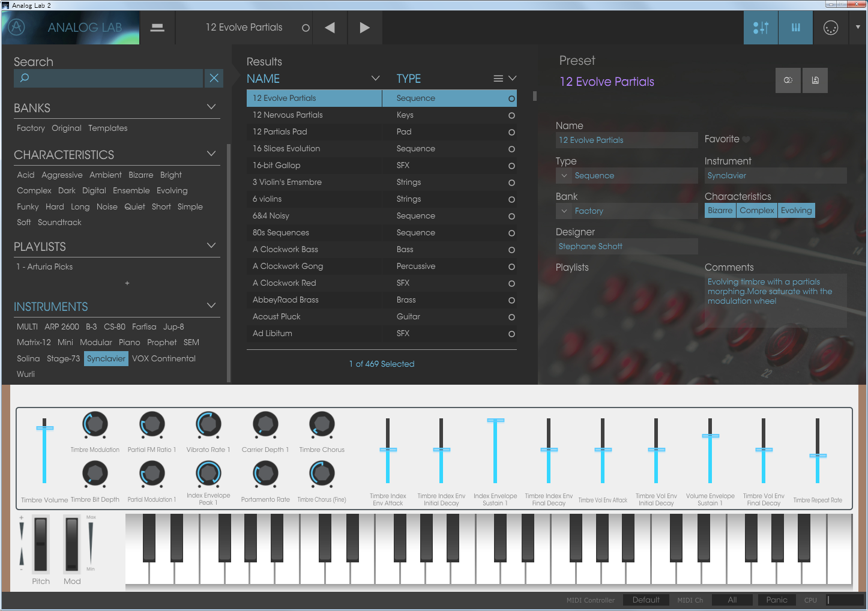Open dropdown arrow next to MIDI icon
Screen dimensions: 868x611
(858, 27)
